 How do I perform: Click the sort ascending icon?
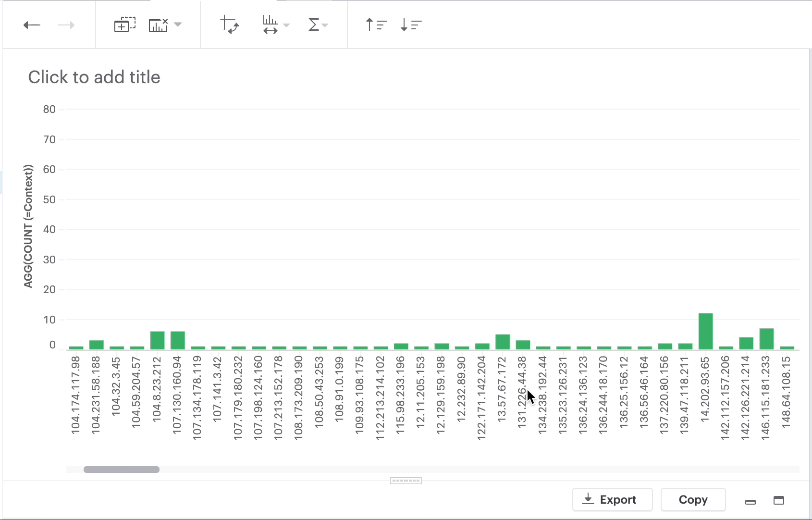(376, 25)
